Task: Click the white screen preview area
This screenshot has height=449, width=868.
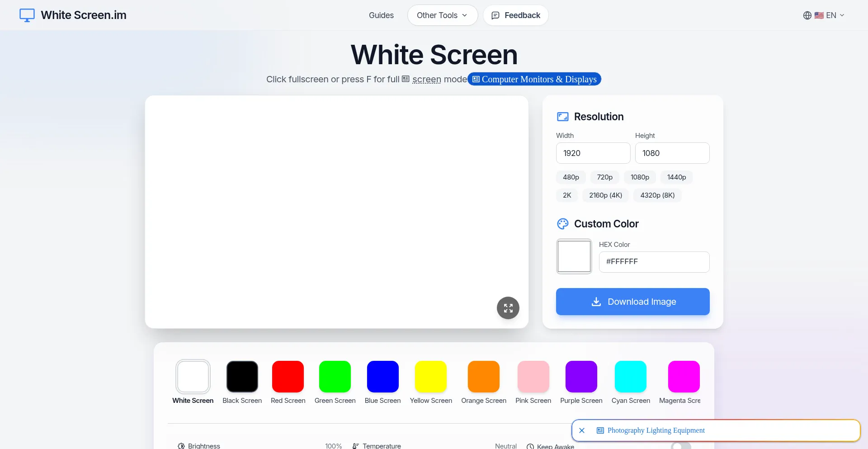Action: click(x=337, y=212)
